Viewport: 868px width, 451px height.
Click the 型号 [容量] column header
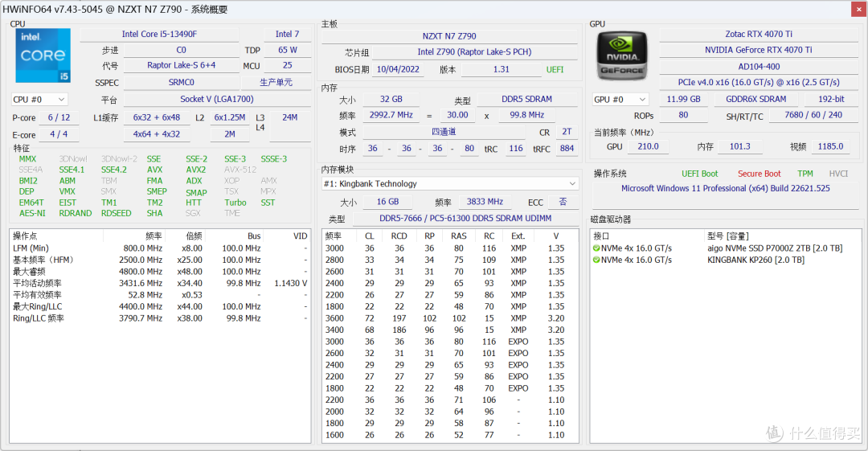coord(727,236)
